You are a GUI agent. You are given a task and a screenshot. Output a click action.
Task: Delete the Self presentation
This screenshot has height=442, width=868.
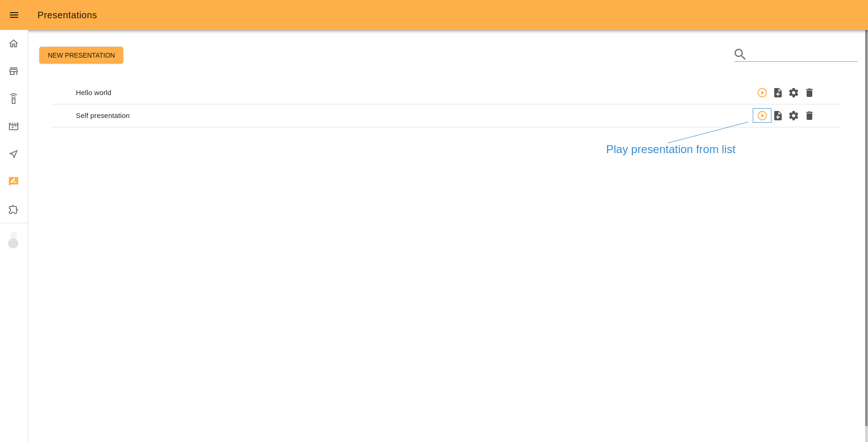tap(809, 116)
